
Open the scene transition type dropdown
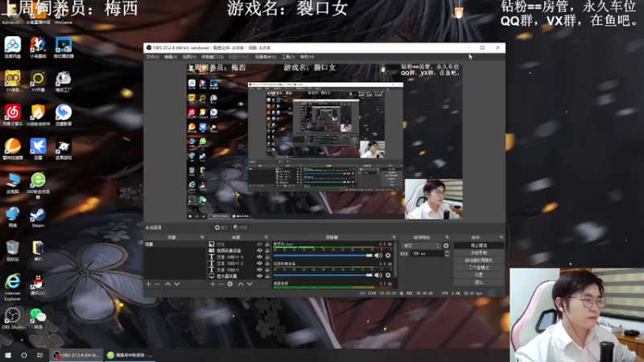coord(421,245)
